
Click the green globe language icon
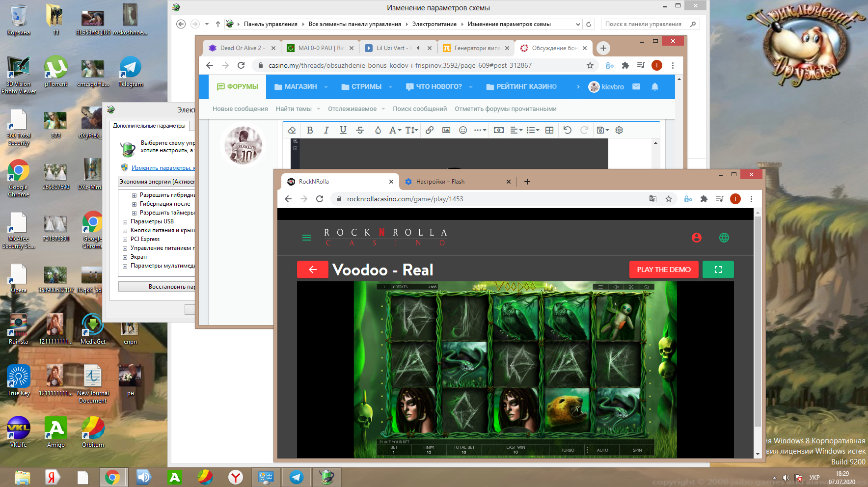[724, 238]
